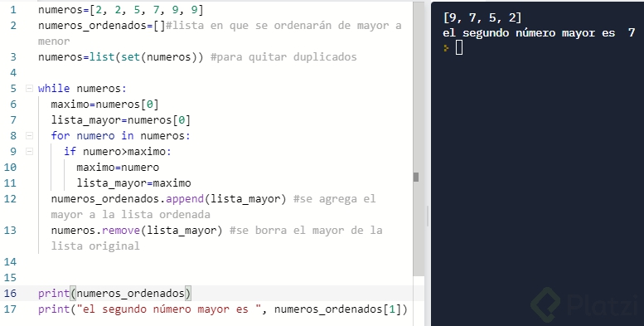This screenshot has height=326, width=644.
Task: Select line number 14 in gutter
Action: pos(10,261)
